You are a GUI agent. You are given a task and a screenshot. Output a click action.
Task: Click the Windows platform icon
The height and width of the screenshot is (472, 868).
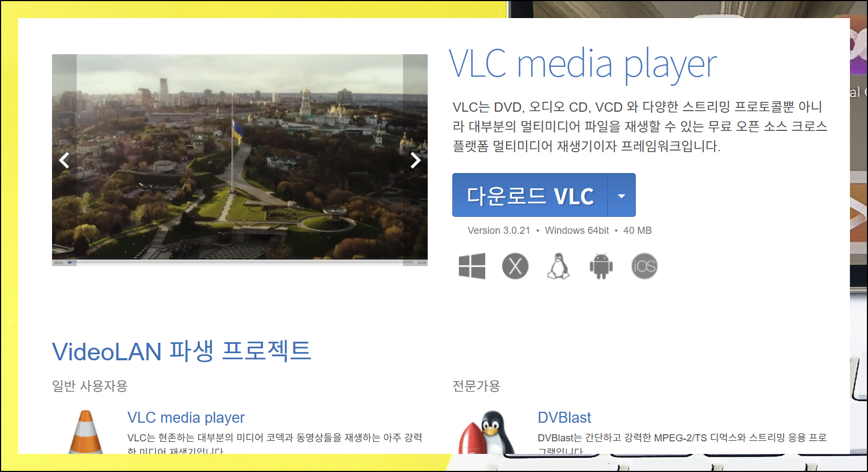472,266
